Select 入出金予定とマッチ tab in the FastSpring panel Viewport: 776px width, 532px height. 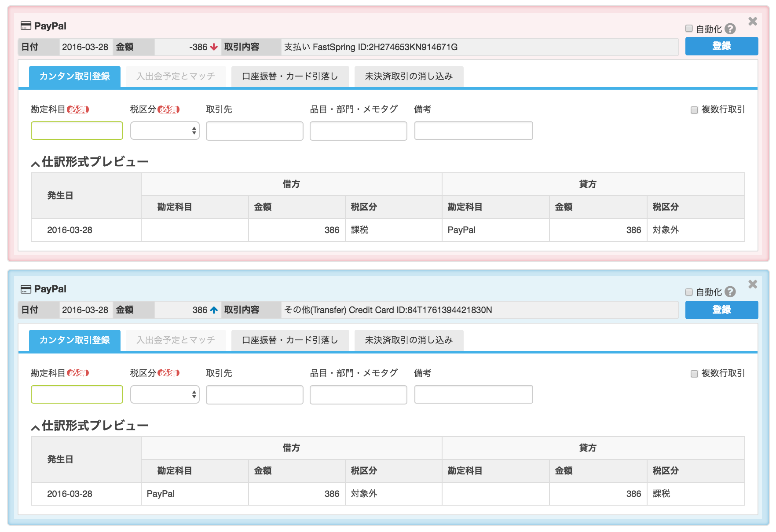176,77
